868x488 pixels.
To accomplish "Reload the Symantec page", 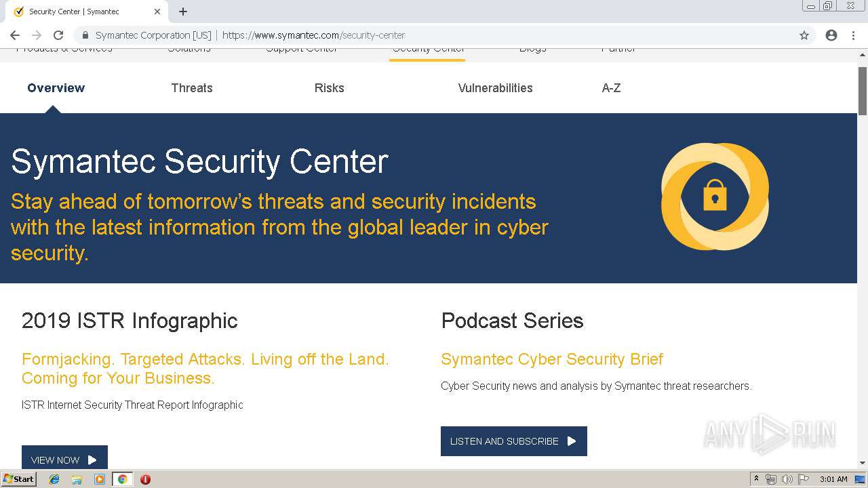I will [x=58, y=35].
